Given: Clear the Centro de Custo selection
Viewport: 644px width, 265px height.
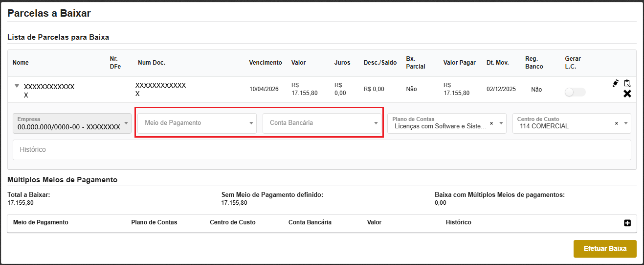Looking at the screenshot, I should [x=616, y=123].
